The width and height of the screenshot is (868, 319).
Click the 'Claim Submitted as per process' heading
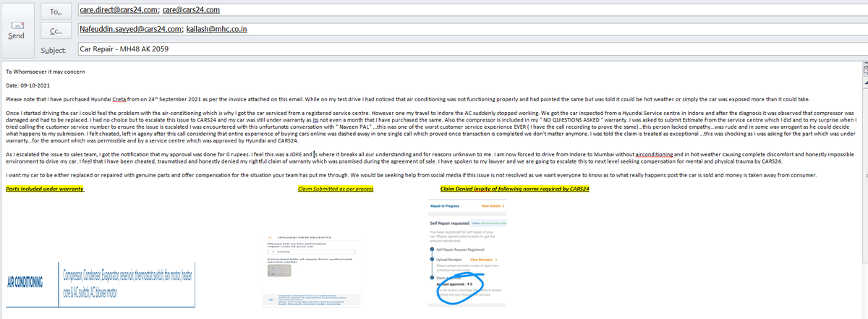click(x=336, y=189)
